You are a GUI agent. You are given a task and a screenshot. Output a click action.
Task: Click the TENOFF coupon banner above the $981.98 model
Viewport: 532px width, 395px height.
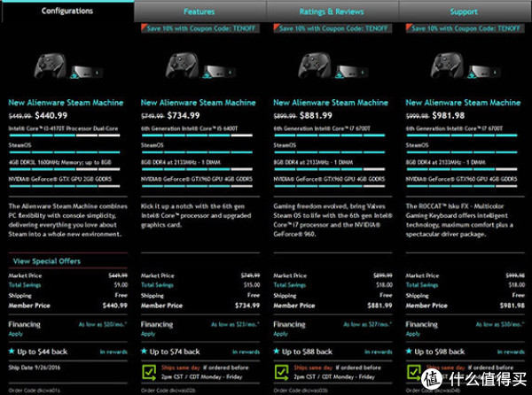[x=465, y=28]
